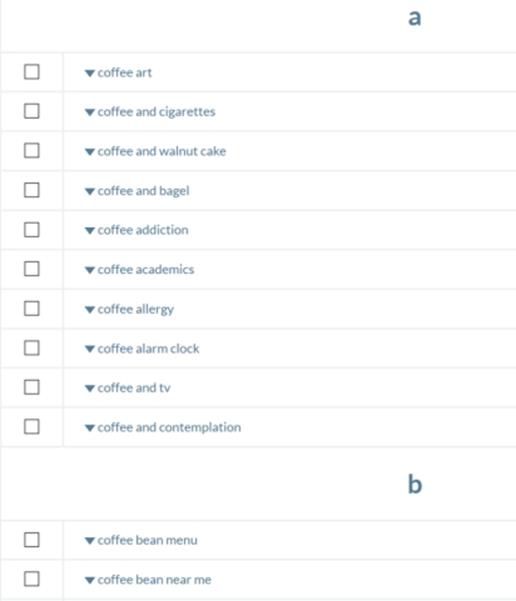
Task: Click the coffee addiction keyword text
Action: [143, 230]
